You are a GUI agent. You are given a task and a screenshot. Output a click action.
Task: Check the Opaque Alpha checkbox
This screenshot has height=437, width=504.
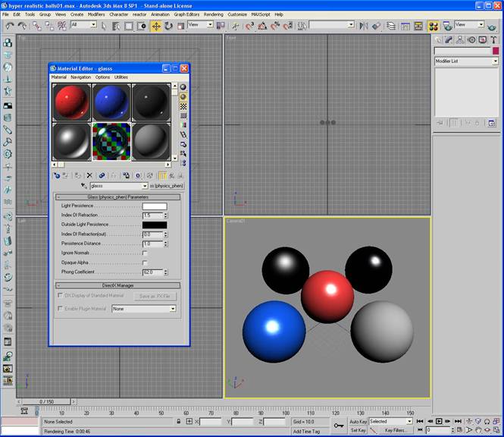[x=145, y=263]
